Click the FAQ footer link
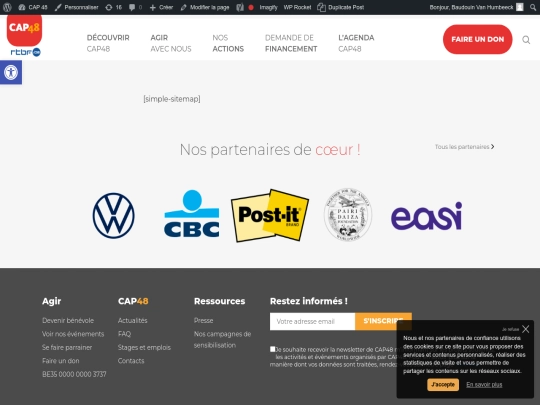 (124, 334)
